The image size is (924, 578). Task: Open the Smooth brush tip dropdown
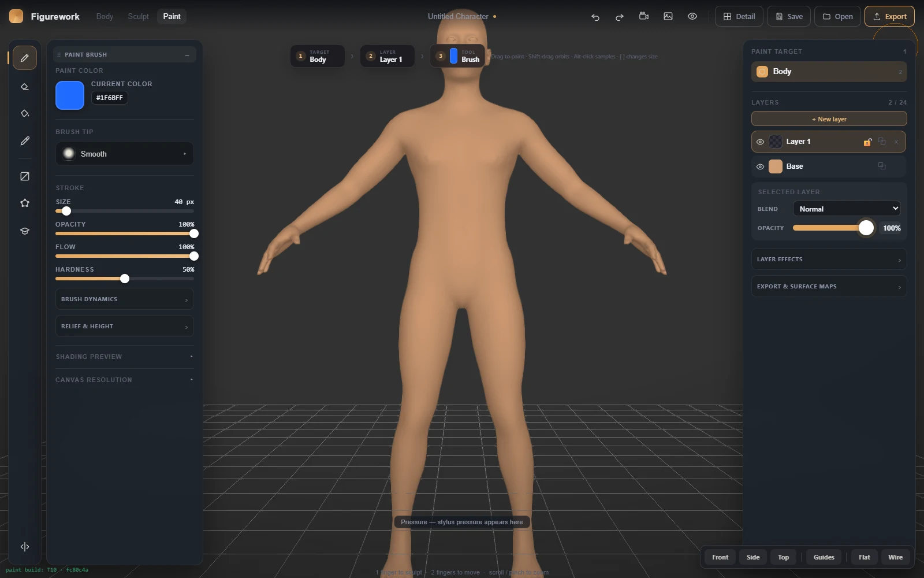(125, 154)
